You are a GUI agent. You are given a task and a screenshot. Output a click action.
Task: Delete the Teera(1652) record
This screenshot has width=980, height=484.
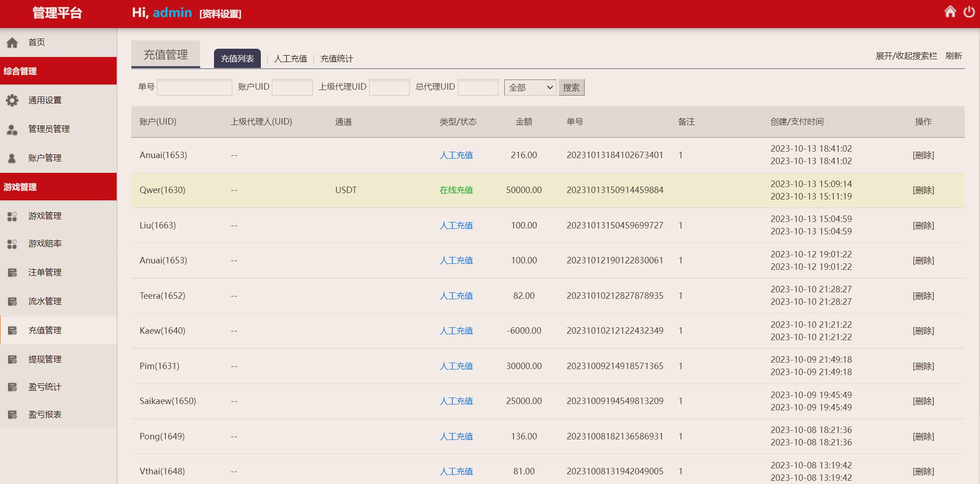coord(923,296)
